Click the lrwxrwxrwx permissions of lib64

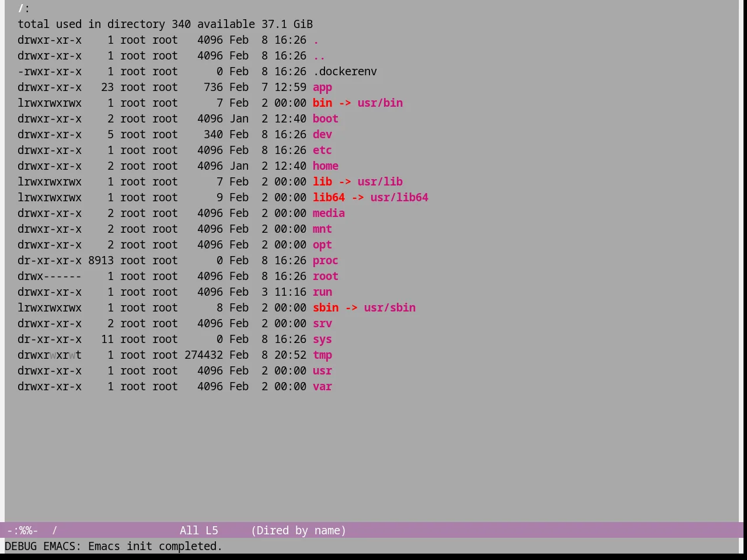pos(50,197)
